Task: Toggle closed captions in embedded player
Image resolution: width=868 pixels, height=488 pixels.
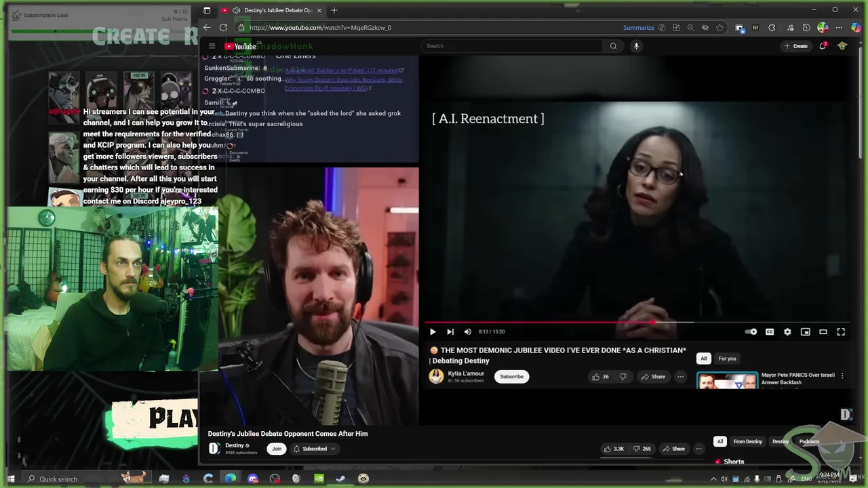Action: tap(770, 331)
